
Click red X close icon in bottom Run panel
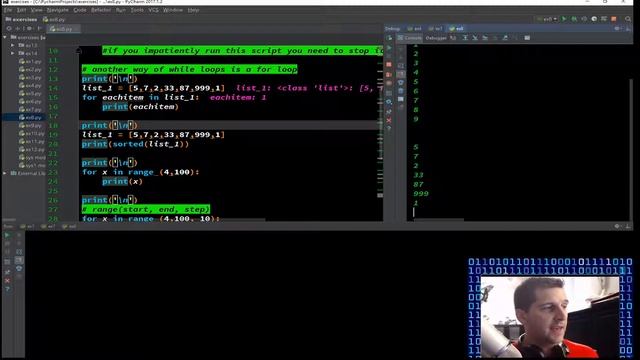(x=7, y=280)
